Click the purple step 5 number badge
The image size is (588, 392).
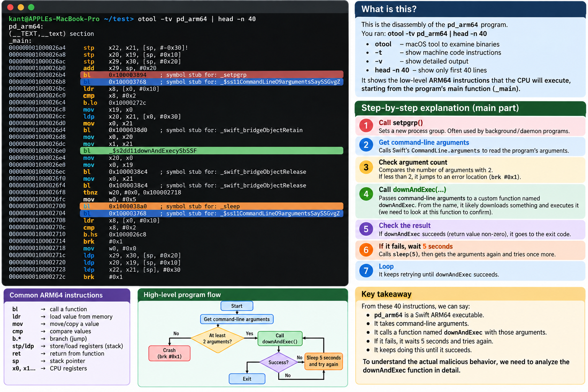[366, 229]
